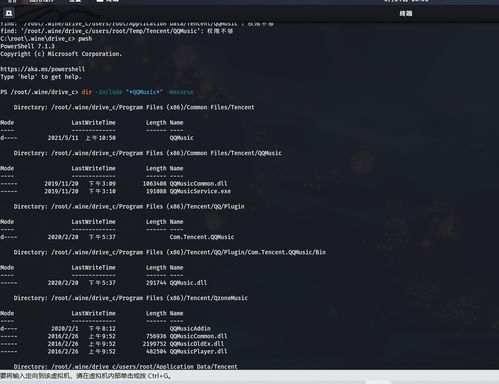Click the 'PowerShell 7.1.3' version line
This screenshot has height=384, width=499.
click(27, 46)
